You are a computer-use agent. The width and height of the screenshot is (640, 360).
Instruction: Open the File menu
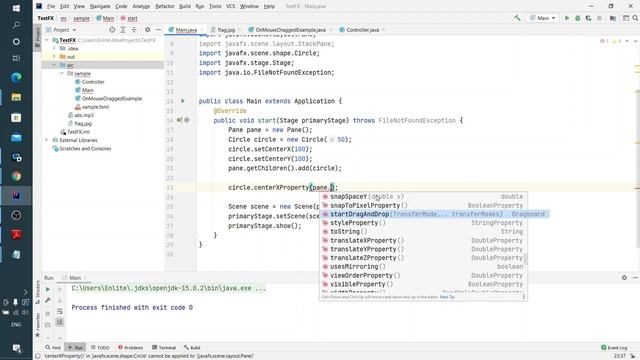click(51, 6)
